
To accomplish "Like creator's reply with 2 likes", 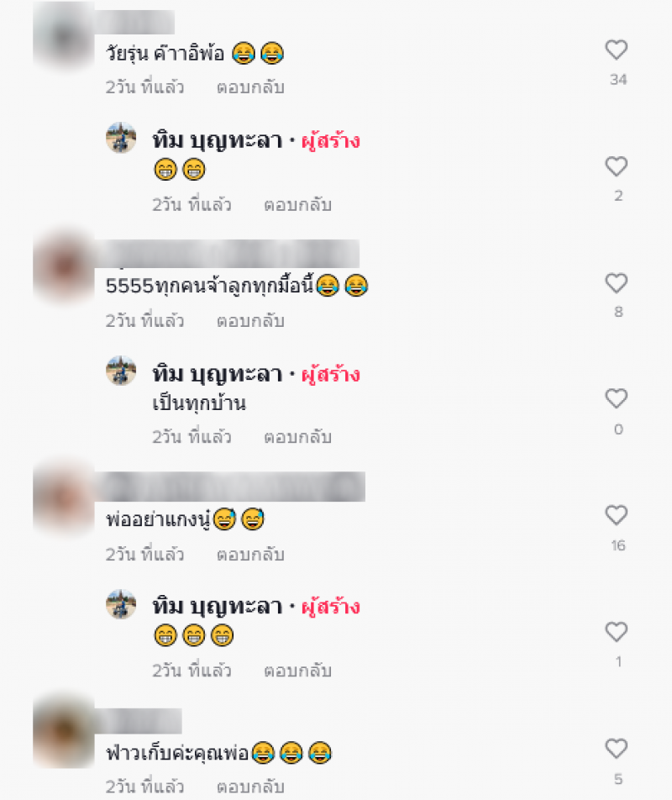I will [x=617, y=166].
